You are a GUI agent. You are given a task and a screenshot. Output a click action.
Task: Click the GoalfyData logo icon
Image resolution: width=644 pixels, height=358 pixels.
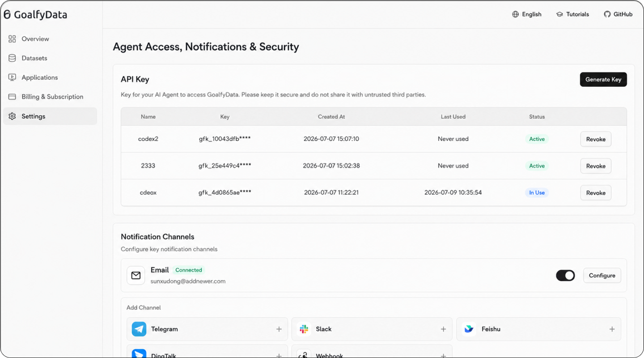pyautogui.click(x=7, y=14)
